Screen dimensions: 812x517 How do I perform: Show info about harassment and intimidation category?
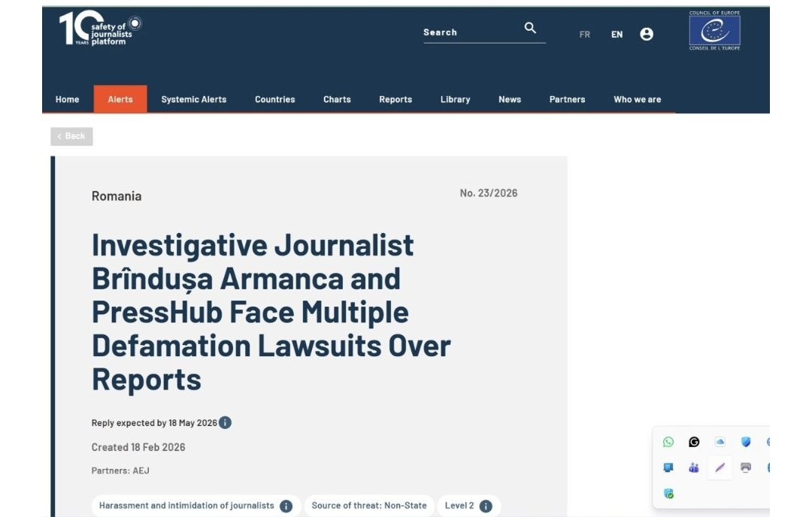286,506
